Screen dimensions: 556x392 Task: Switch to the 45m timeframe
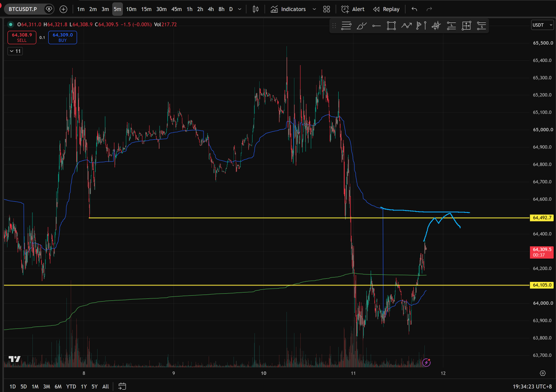point(177,9)
